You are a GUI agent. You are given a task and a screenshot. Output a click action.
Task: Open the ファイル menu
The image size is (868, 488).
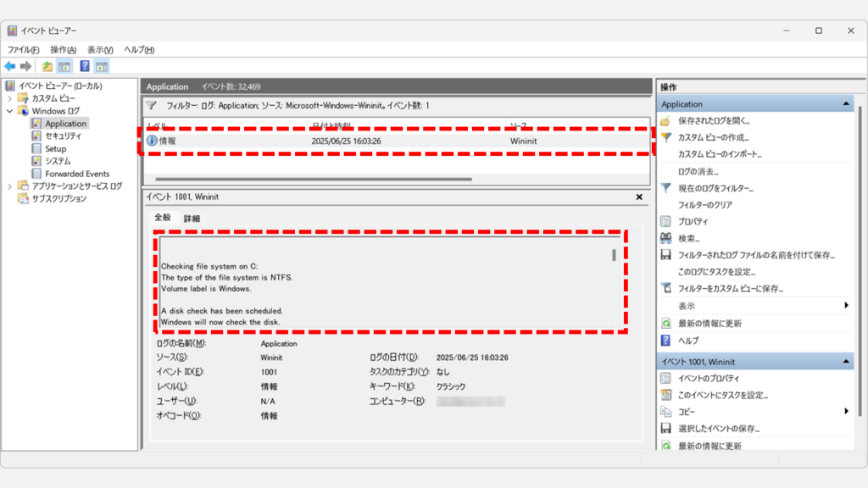pyautogui.click(x=23, y=50)
